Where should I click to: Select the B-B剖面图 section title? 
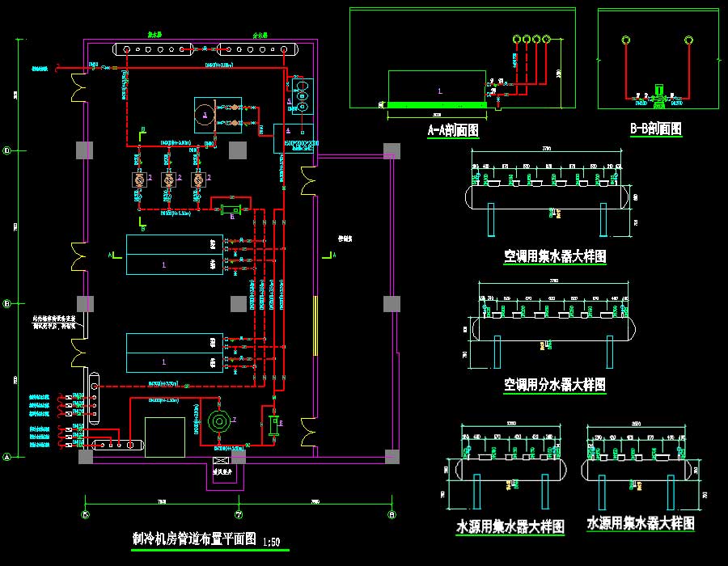655,129
